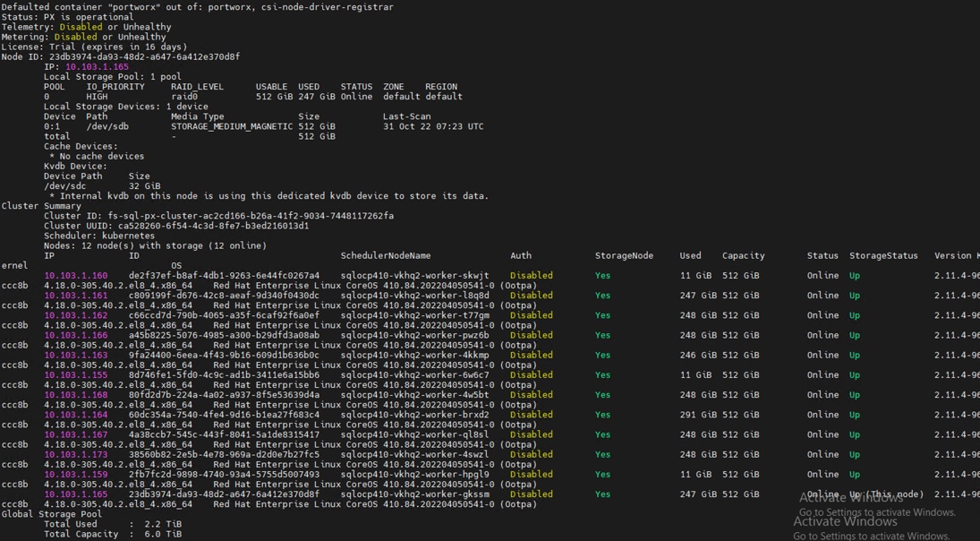Click 'Up (This node)' status for worker-gkssm

(x=886, y=494)
